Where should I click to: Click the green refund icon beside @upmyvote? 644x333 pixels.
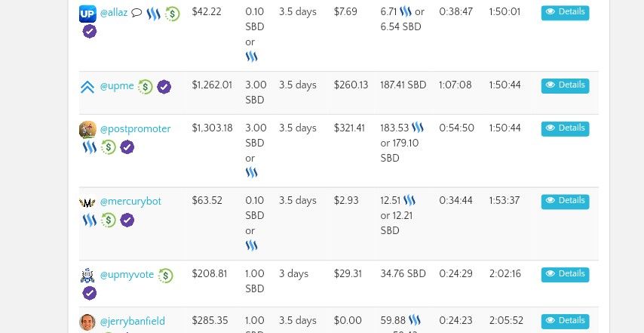coord(165,276)
